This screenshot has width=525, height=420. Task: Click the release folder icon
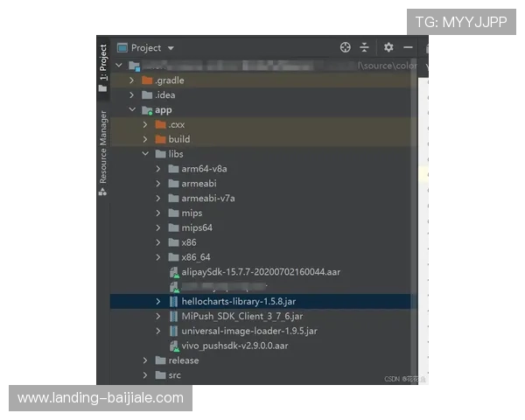click(160, 360)
